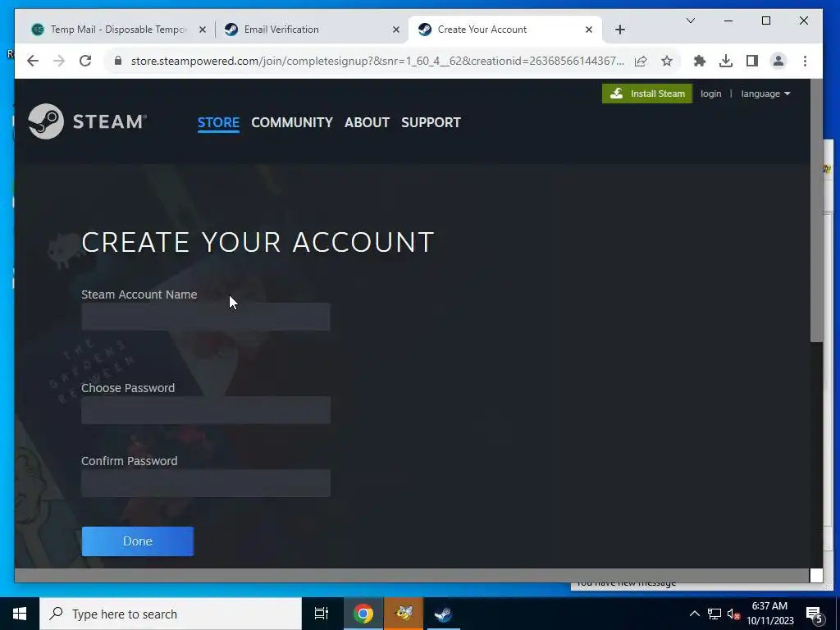Click the login link
The width and height of the screenshot is (840, 630).
[x=710, y=94]
